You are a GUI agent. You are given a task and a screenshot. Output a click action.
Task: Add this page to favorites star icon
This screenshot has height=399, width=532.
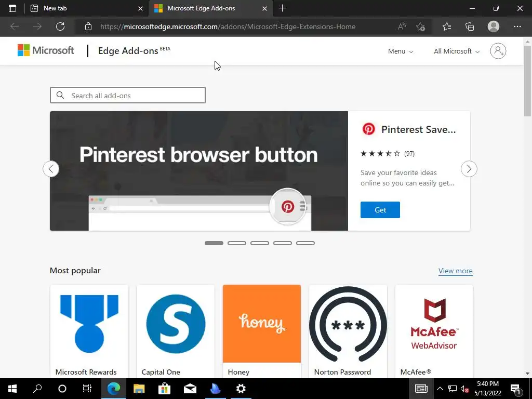click(420, 26)
